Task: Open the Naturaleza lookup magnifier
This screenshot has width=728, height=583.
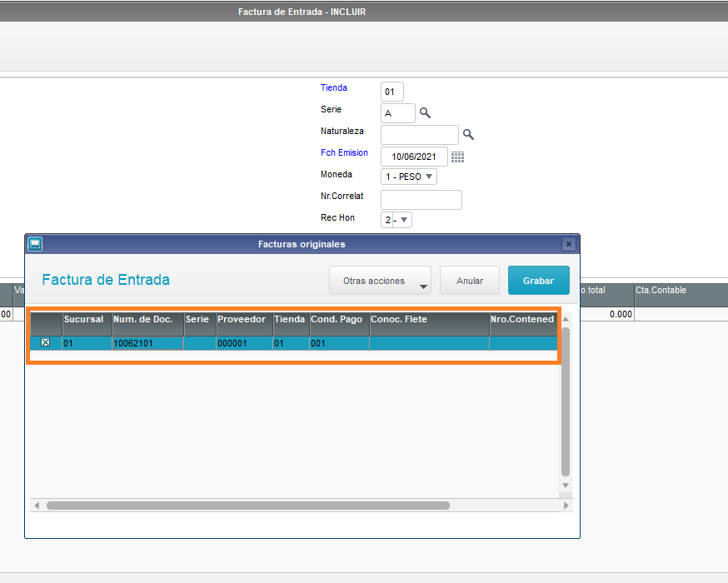Action: (468, 135)
